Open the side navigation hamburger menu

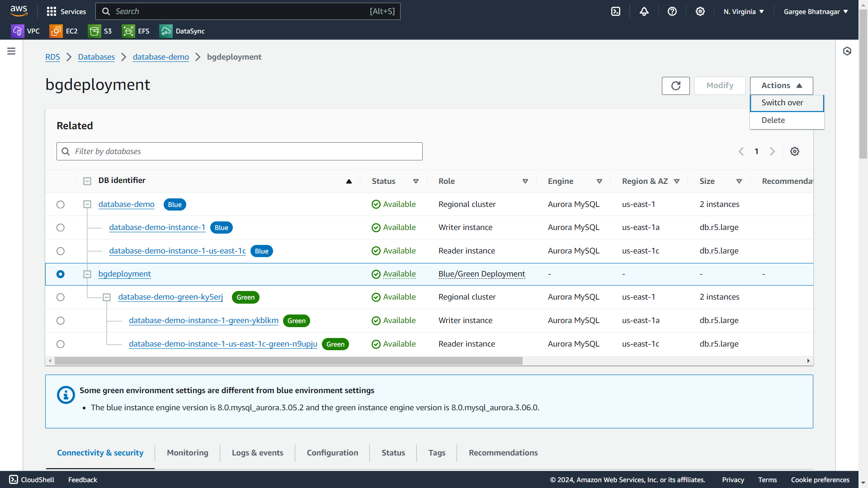click(x=11, y=51)
